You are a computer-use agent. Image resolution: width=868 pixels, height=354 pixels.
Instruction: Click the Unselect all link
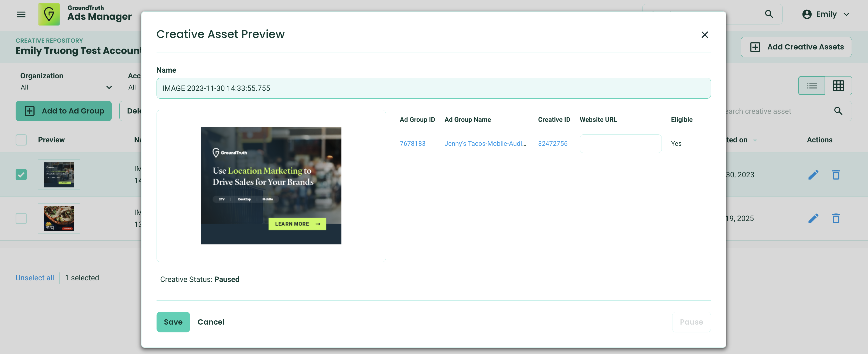(x=35, y=278)
